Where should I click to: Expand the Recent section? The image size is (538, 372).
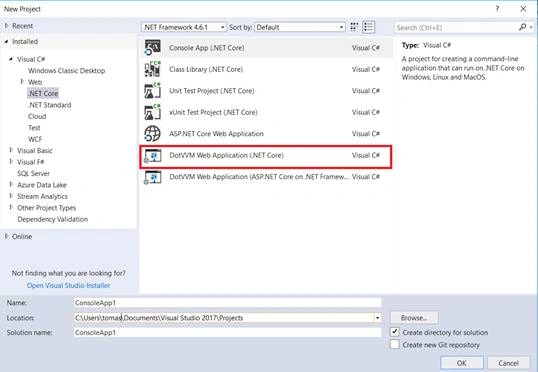[x=7, y=26]
